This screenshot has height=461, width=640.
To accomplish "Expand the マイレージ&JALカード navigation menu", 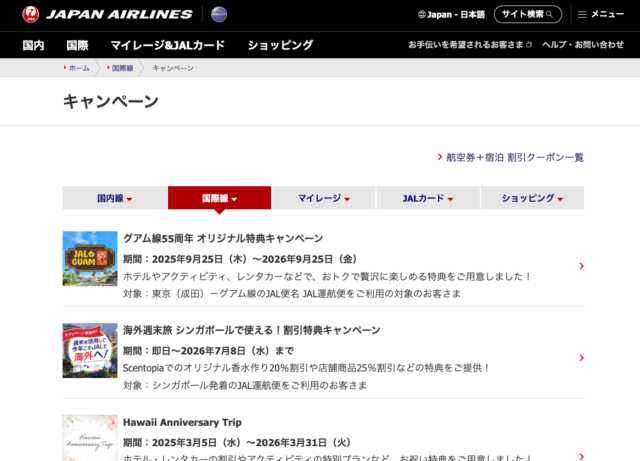I will coord(167,45).
